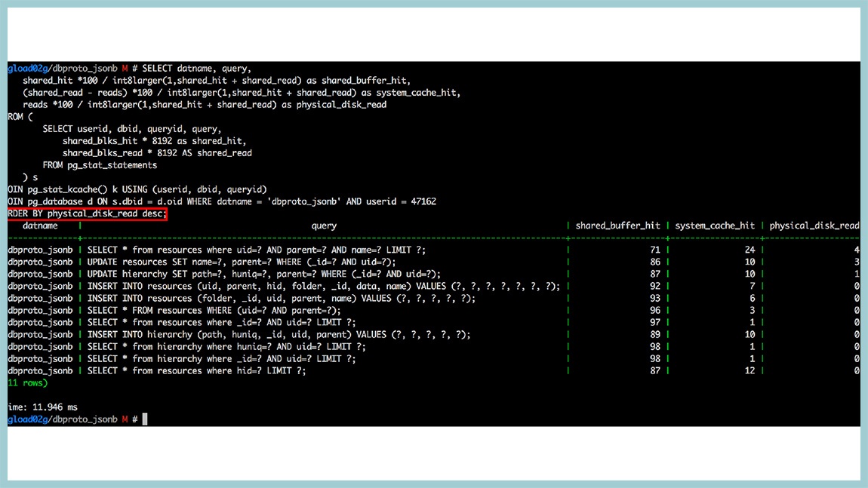
Task: Click the datname column header
Action: pyautogui.click(x=40, y=226)
